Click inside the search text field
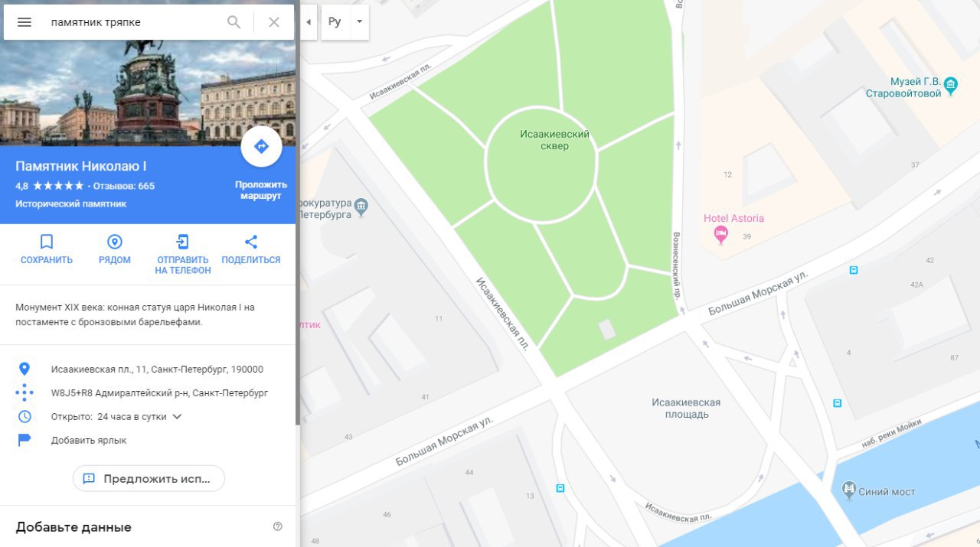This screenshot has width=980, height=547. [134, 22]
